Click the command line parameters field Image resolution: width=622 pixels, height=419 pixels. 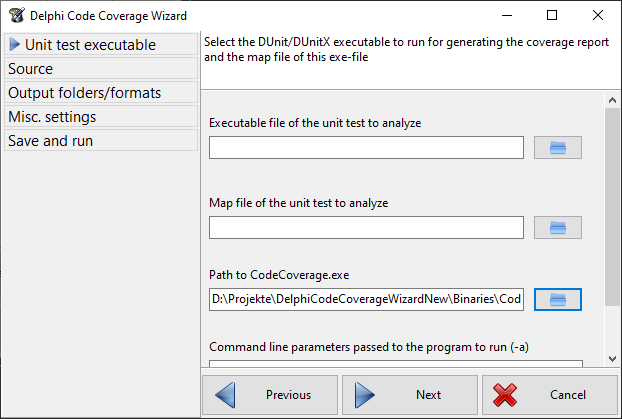[395, 365]
